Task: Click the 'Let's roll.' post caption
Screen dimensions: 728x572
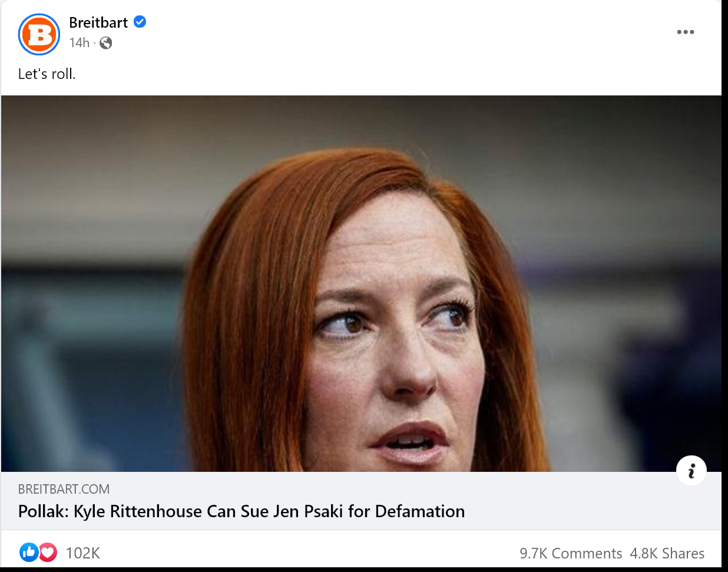Action: pyautogui.click(x=47, y=74)
